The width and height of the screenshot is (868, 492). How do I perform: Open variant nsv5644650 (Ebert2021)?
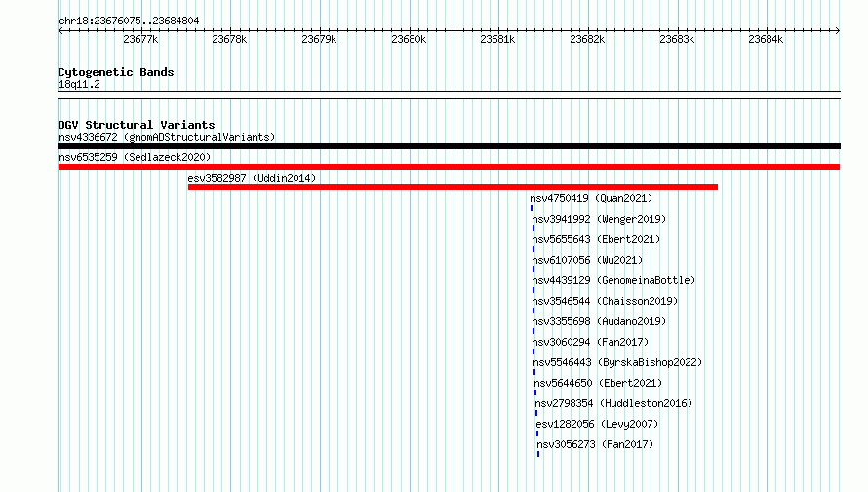tap(598, 383)
